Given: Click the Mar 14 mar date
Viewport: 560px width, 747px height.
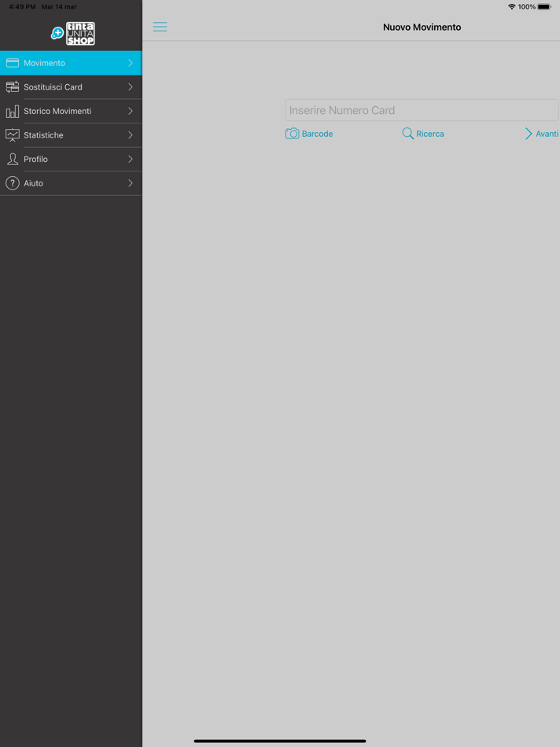Looking at the screenshot, I should [59, 6].
